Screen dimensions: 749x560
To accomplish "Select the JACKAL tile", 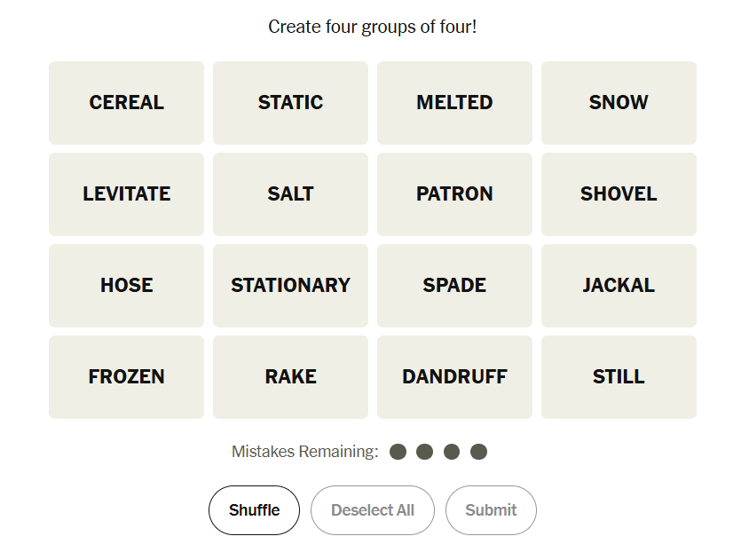I will (x=619, y=286).
